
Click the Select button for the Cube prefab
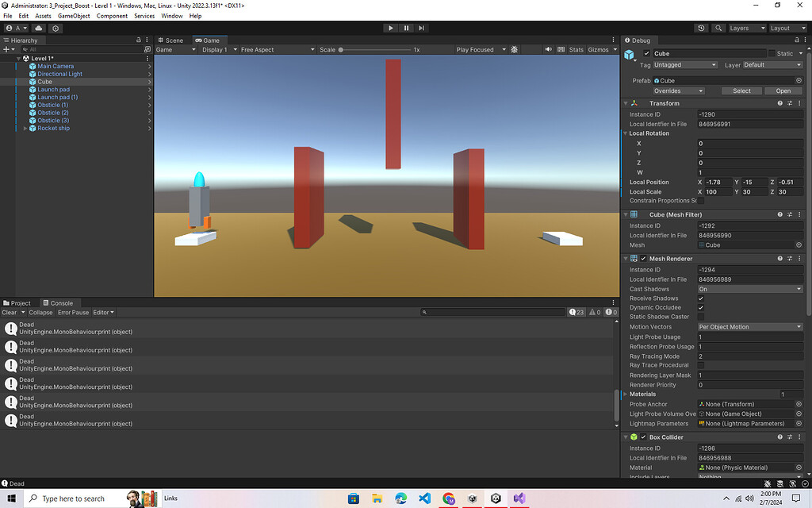741,90
